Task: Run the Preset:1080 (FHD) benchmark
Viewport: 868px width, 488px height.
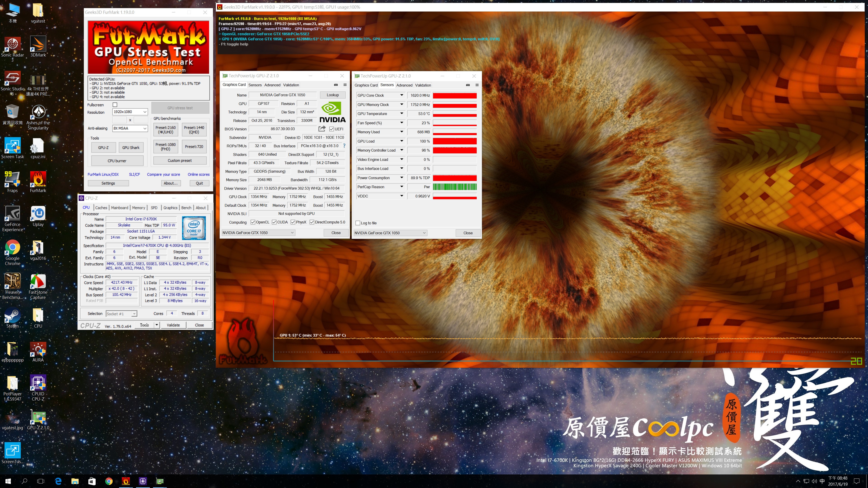Action: click(165, 147)
